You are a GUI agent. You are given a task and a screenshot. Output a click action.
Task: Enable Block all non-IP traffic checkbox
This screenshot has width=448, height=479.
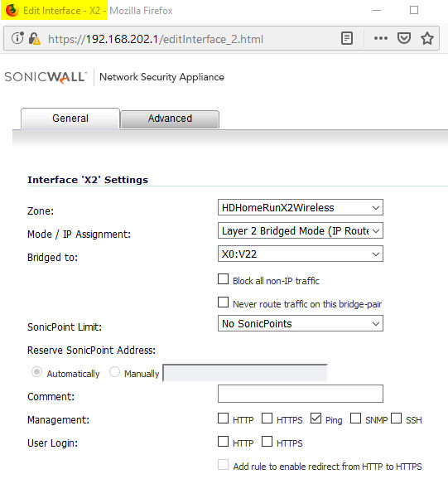pos(223,279)
